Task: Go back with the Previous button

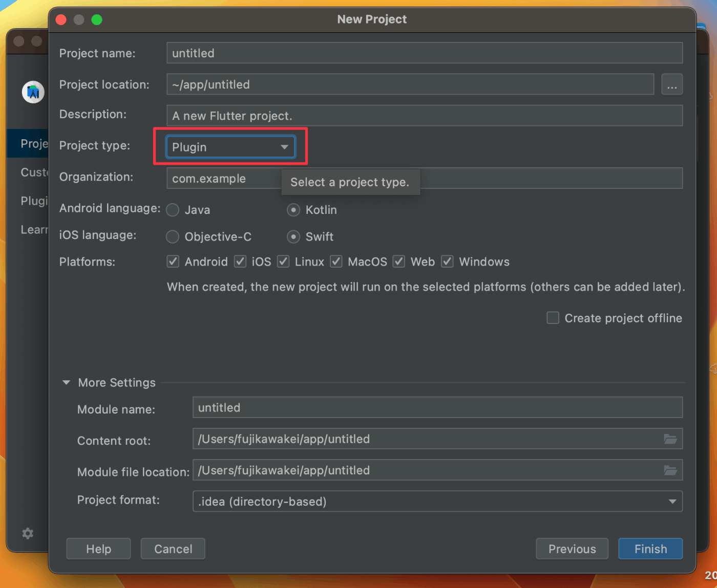Action: coord(572,549)
